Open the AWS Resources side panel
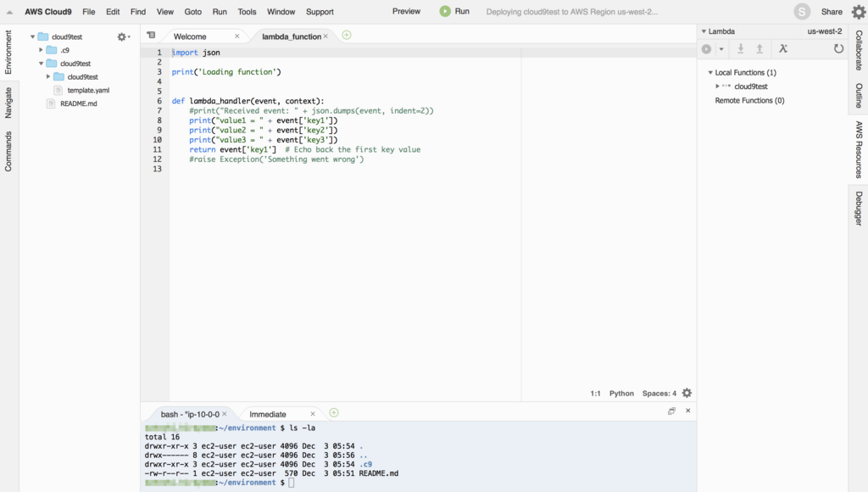868x492 pixels. pyautogui.click(x=859, y=149)
